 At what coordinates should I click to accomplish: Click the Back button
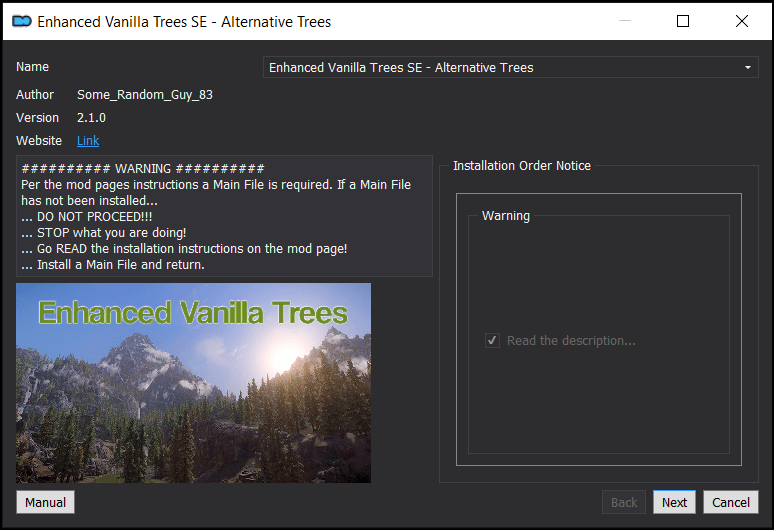click(x=624, y=502)
